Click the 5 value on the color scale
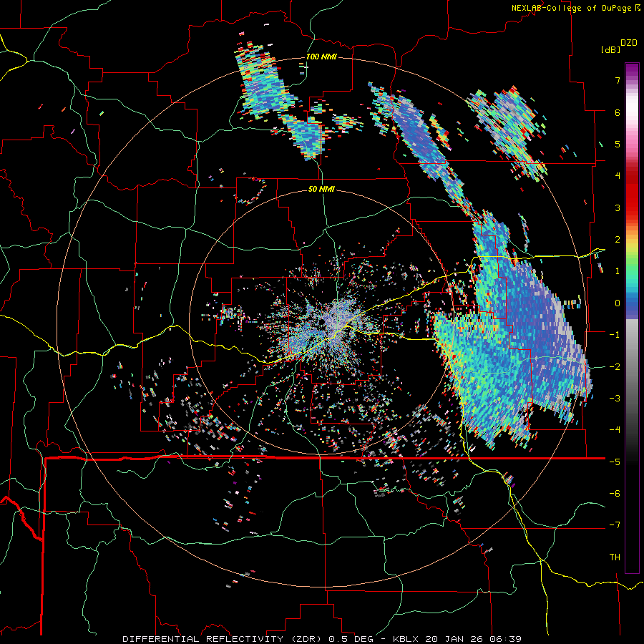The image size is (644, 644). [x=618, y=144]
